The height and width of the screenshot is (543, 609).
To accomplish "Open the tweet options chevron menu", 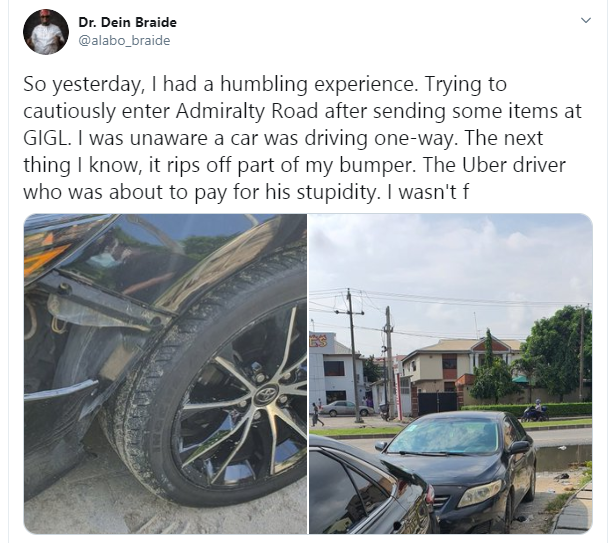I will (x=585, y=20).
